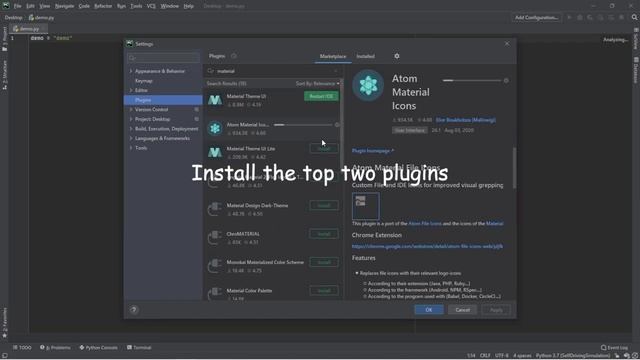Open Plugin homepage link
This screenshot has height=360, width=640.
coord(373,151)
